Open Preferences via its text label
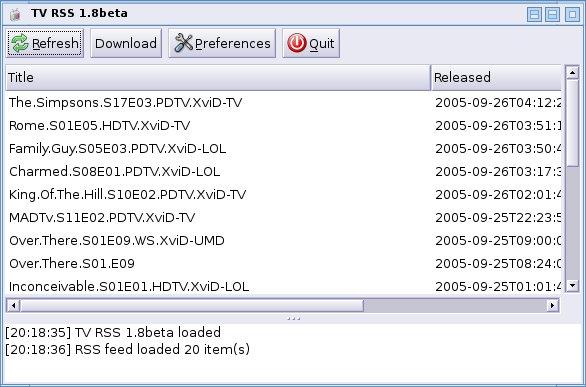Screen dimensions: 586x387 pyautogui.click(x=232, y=44)
